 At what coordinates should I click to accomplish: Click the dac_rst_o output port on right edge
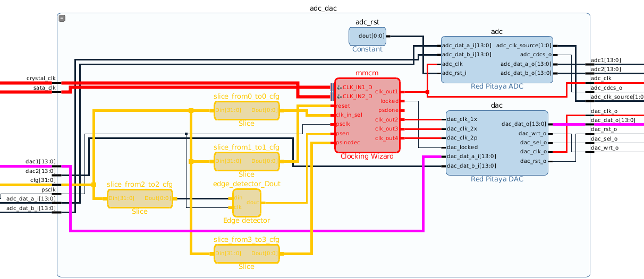pyautogui.click(x=604, y=129)
